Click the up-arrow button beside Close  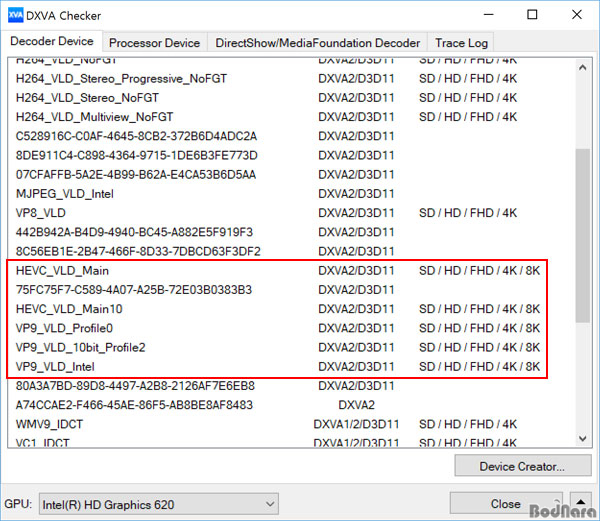(x=581, y=503)
